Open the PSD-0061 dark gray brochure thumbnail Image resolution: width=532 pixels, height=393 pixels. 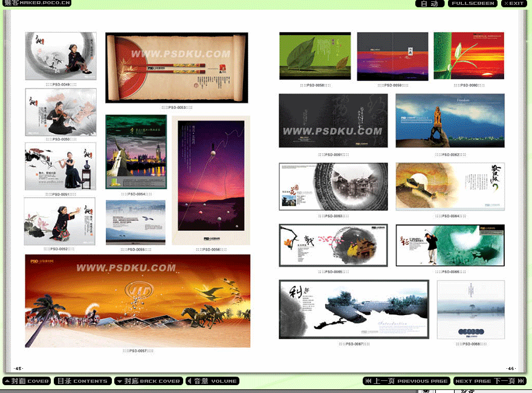[x=333, y=121]
